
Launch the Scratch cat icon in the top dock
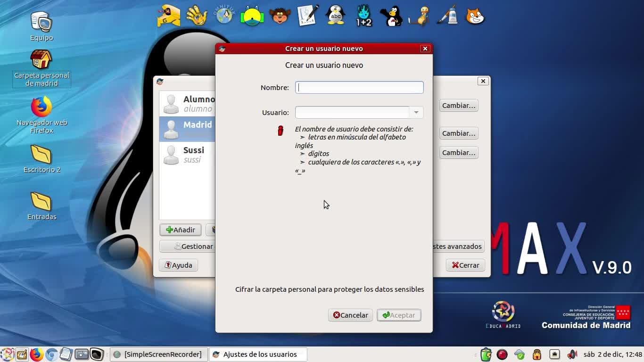click(x=475, y=16)
